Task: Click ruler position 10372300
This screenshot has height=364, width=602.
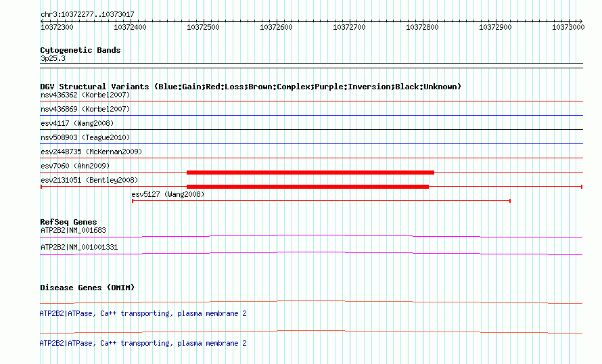Action: click(x=57, y=27)
